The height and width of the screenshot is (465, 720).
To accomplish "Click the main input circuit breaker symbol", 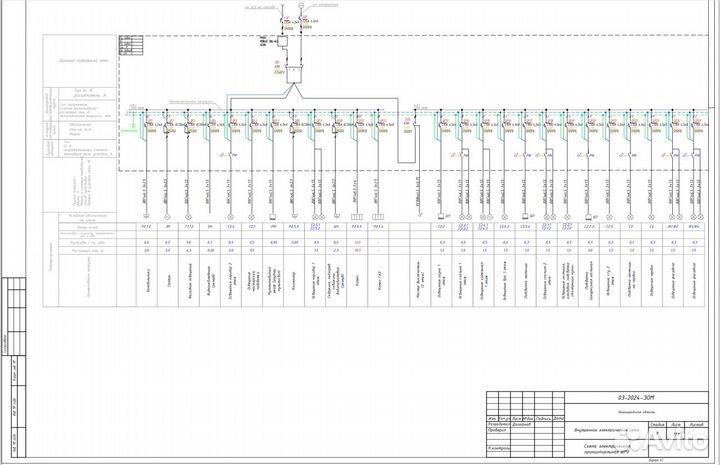I will tap(283, 21).
